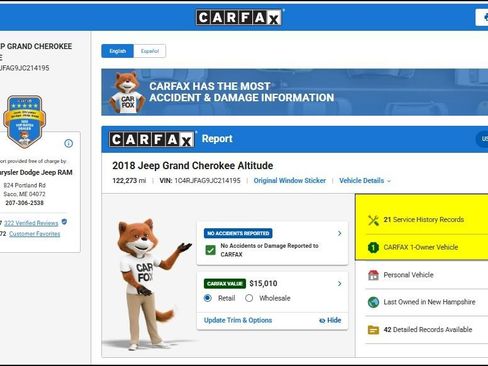Expand the Vehicle Details dropdown
Image resolution: width=488 pixels, height=366 pixels.
coord(365,180)
